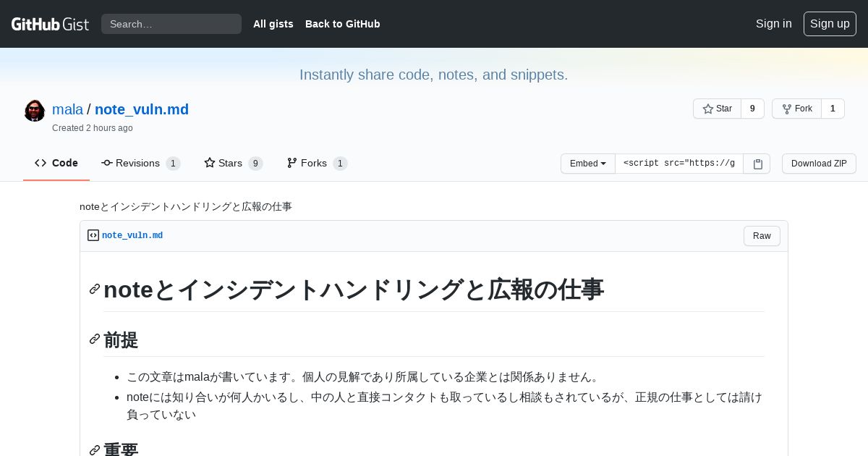This screenshot has width=868, height=456.
Task: Click the 'Created 2 hours ago' timestamp
Action: coord(93,128)
